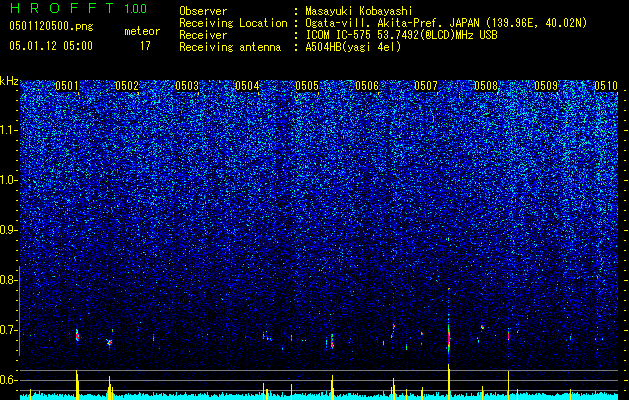Image resolution: width=629 pixels, height=400 pixels.
Task: Click the strong meteor echo after 0507
Action: pyautogui.click(x=449, y=338)
